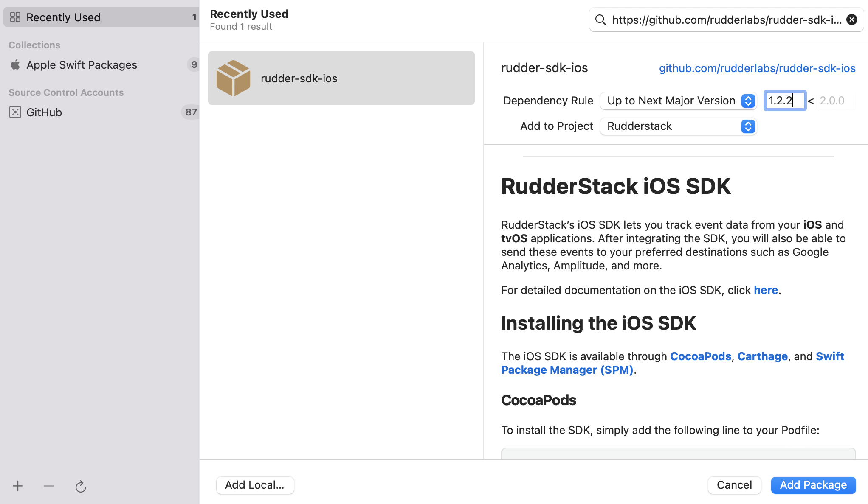
Task: Click the magnifying glass in the search bar
Action: (x=600, y=20)
